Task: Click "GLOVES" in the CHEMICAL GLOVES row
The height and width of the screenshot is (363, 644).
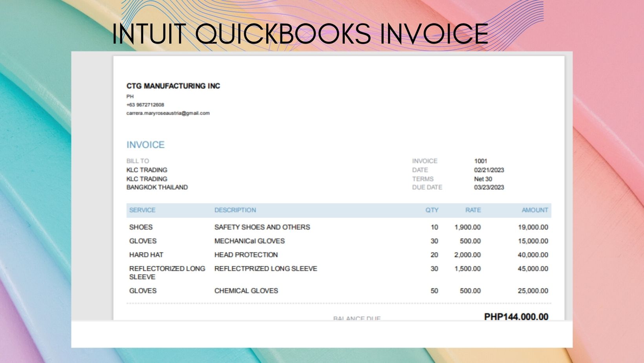Action: 143,291
